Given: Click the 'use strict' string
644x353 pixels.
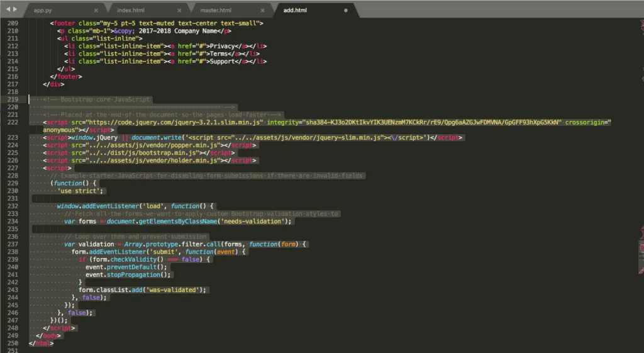Looking at the screenshot, I should pyautogui.click(x=80, y=191).
